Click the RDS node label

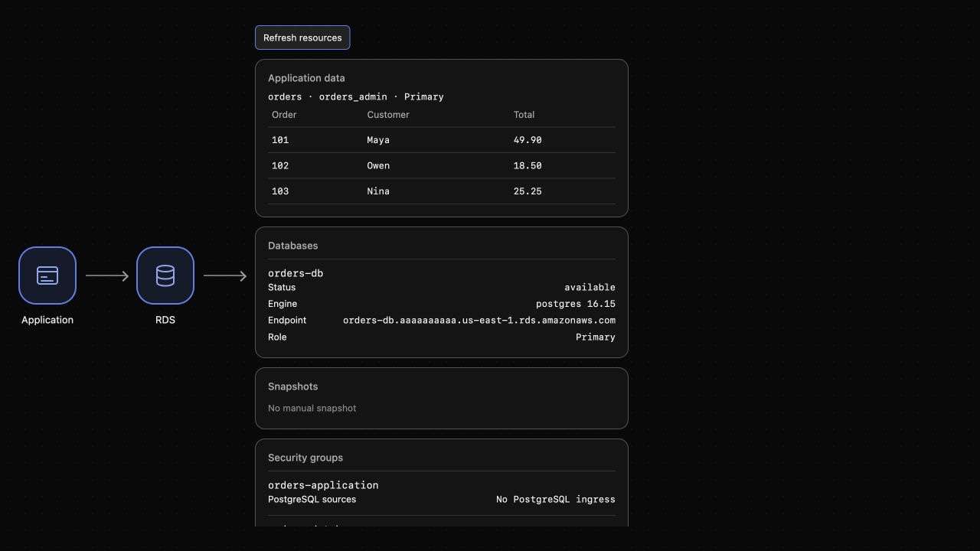click(x=165, y=320)
